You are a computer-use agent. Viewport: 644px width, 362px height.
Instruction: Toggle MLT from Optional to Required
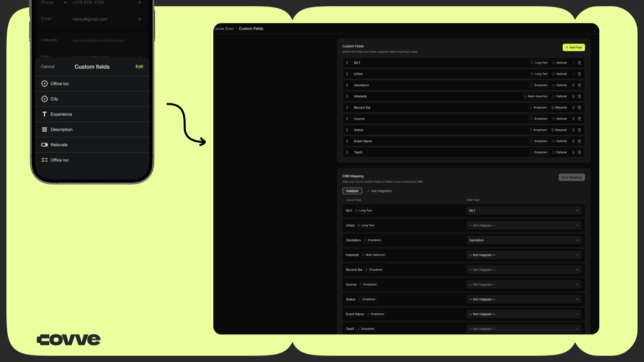[x=559, y=63]
